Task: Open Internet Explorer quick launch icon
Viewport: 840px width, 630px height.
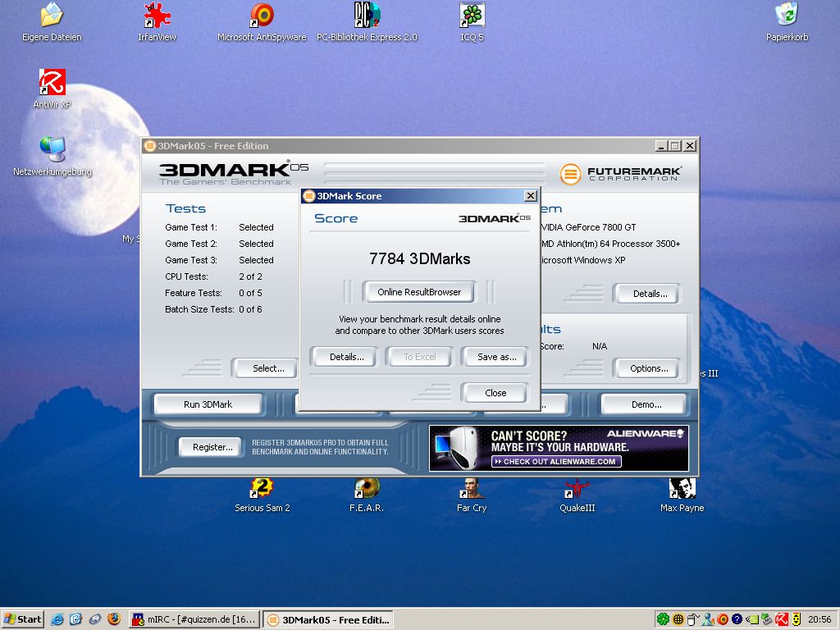Action: pos(57,620)
